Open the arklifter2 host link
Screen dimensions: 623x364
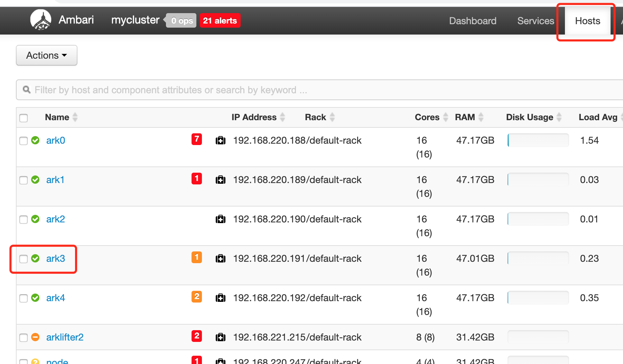65,337
